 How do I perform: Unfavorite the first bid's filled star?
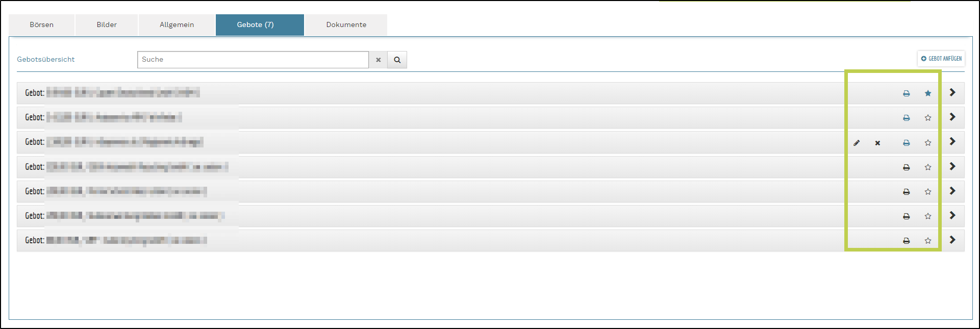pyautogui.click(x=928, y=93)
